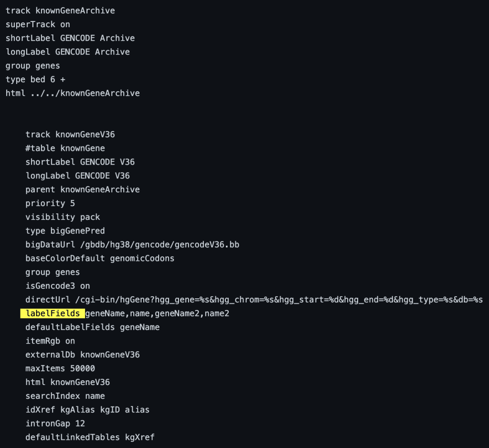The width and height of the screenshot is (489, 448).
Task: Click the bigDataUrl gencodeV36.bb path
Action: click(133, 245)
